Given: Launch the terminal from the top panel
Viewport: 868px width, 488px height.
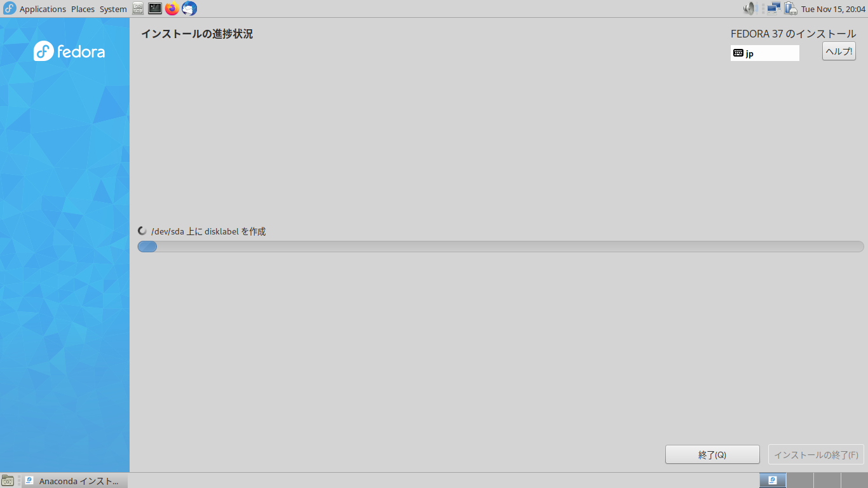Looking at the screenshot, I should tap(155, 8).
